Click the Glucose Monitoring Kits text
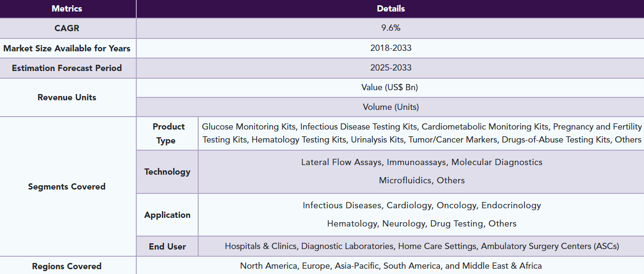 click(x=249, y=127)
